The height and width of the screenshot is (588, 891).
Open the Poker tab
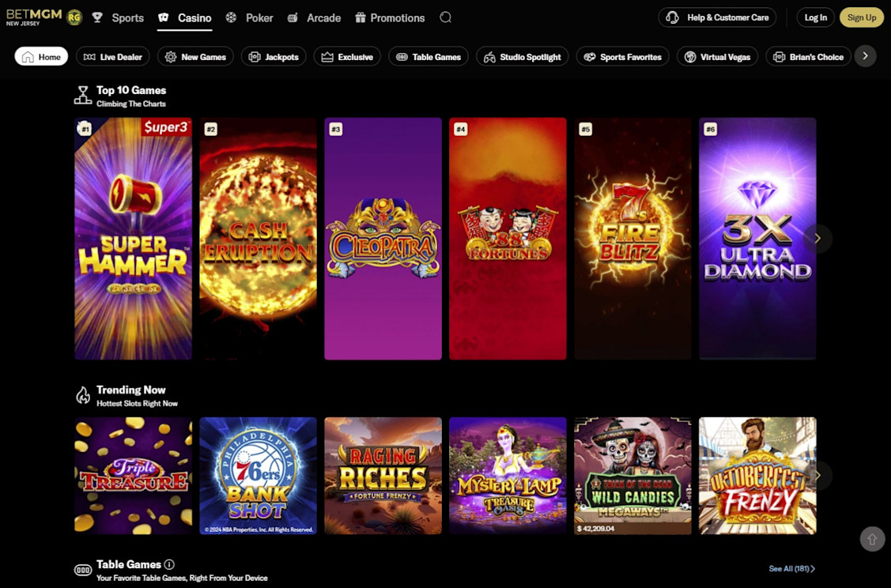249,17
